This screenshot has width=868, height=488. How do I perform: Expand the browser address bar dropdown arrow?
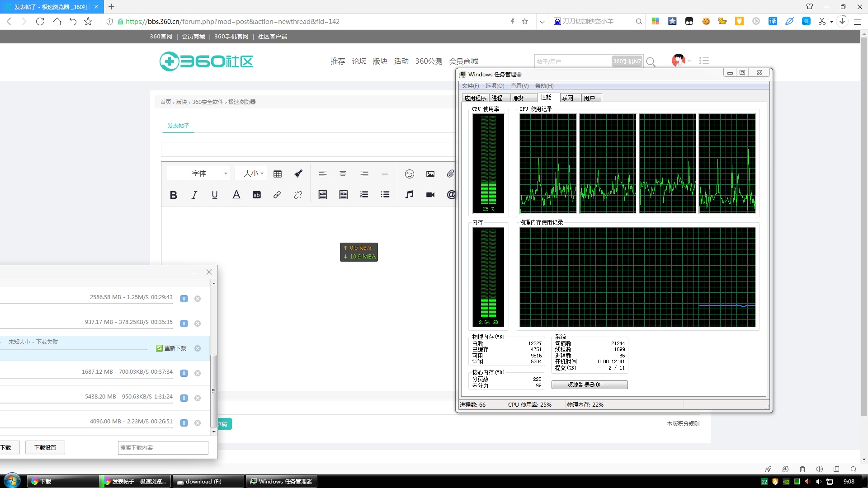(x=542, y=21)
